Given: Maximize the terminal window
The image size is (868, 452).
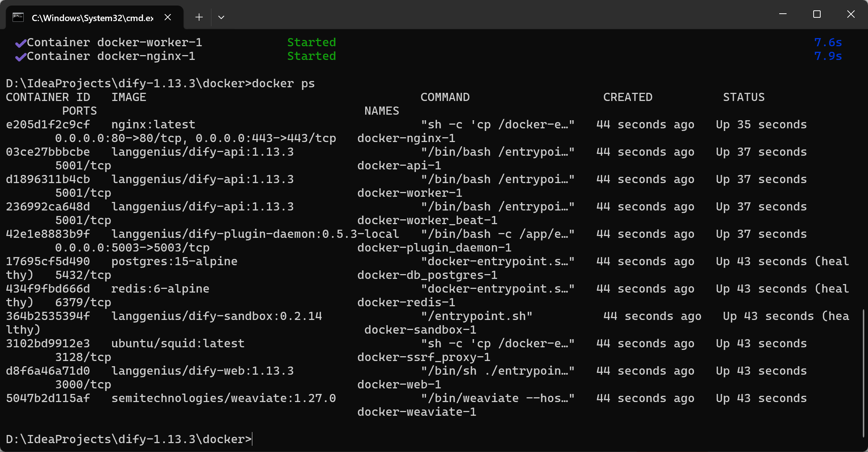Looking at the screenshot, I should pyautogui.click(x=817, y=14).
